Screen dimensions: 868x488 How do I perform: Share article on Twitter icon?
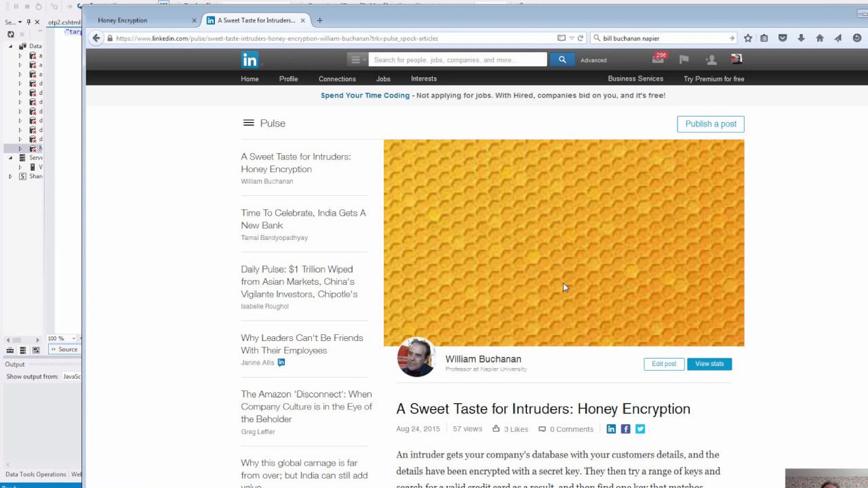pyautogui.click(x=640, y=429)
